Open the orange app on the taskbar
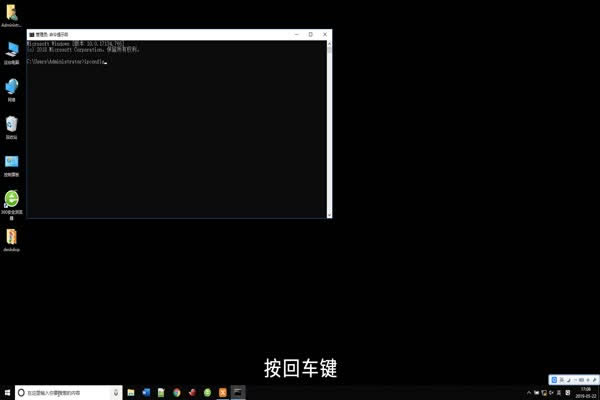 point(222,393)
